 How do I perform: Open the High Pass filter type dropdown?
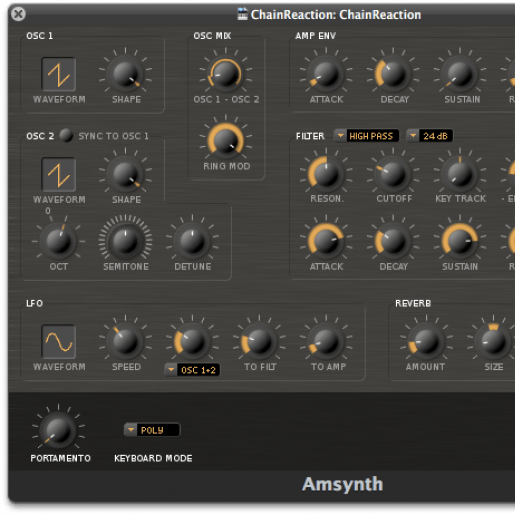pos(366,136)
